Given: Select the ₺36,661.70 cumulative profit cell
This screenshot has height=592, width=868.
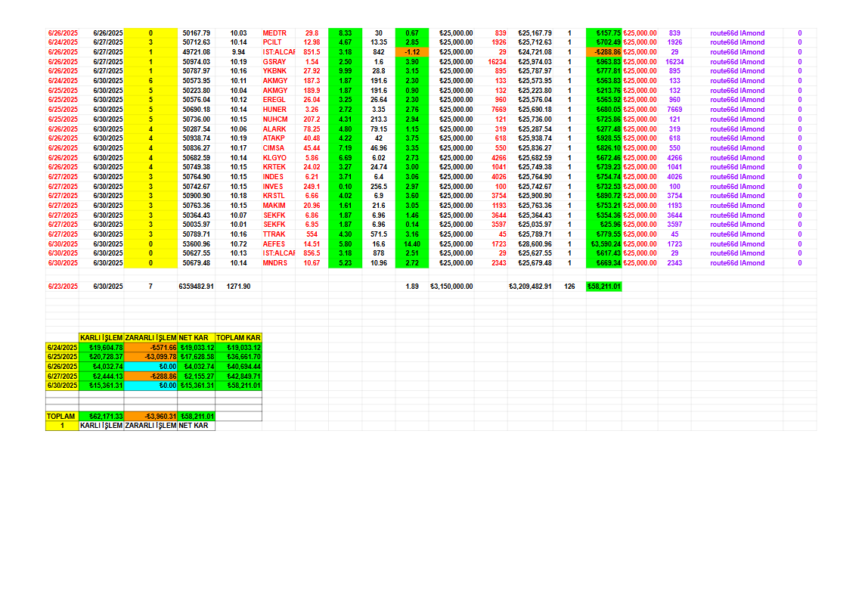Looking at the screenshot, I should tap(239, 357).
